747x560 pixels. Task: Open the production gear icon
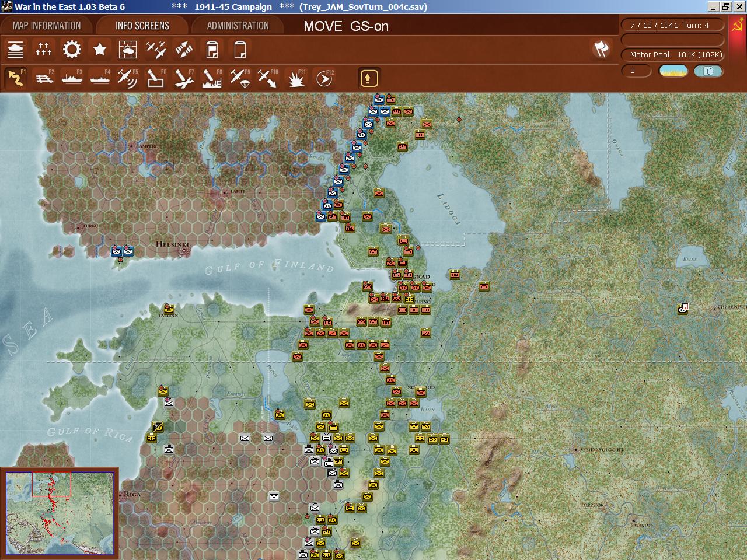pyautogui.click(x=72, y=50)
